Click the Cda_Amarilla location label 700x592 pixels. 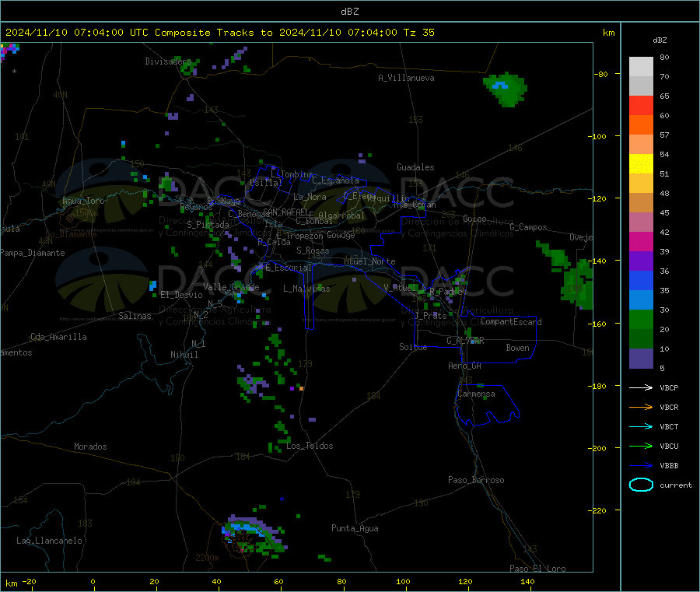[58, 337]
